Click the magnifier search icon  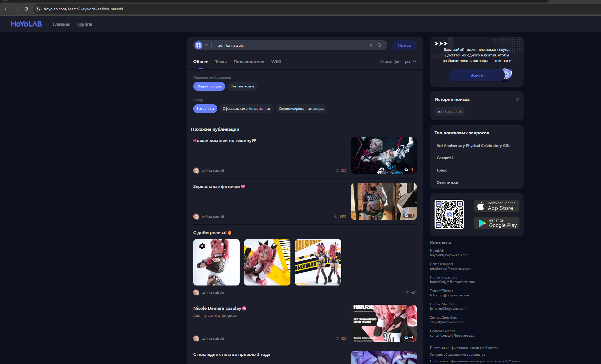click(379, 45)
